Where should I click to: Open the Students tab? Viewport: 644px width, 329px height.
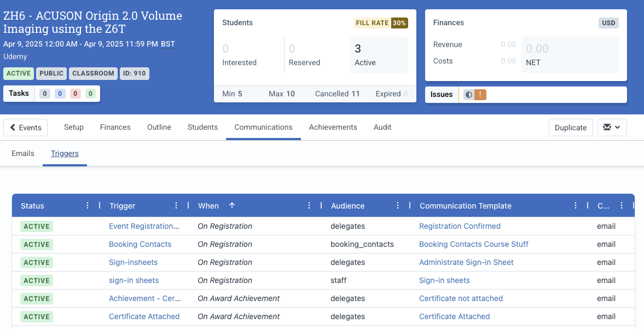202,128
